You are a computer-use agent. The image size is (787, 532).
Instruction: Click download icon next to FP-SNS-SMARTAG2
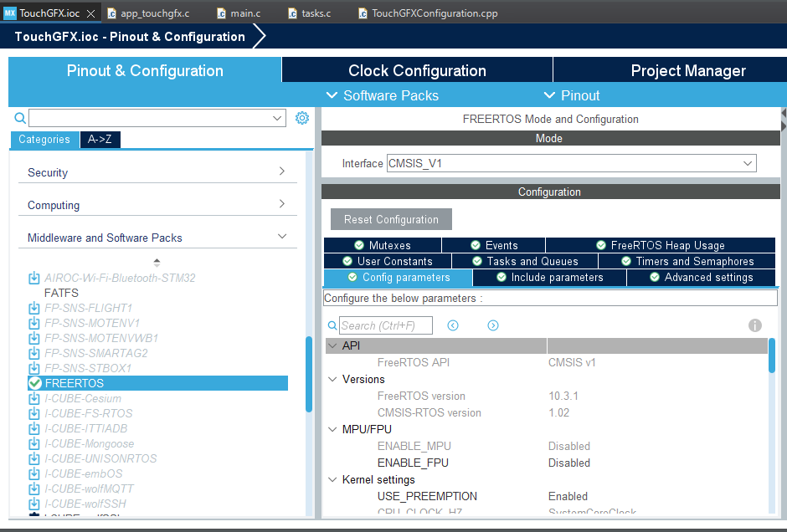33,353
